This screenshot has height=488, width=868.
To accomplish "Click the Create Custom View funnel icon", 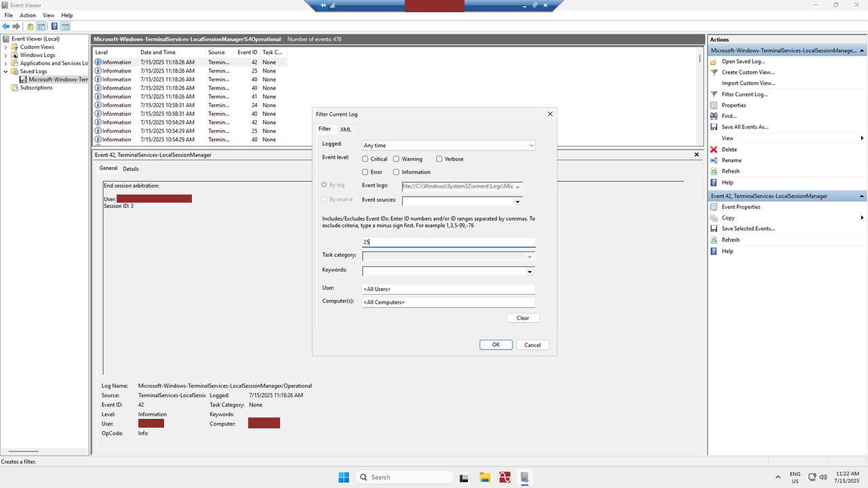I will (x=714, y=72).
